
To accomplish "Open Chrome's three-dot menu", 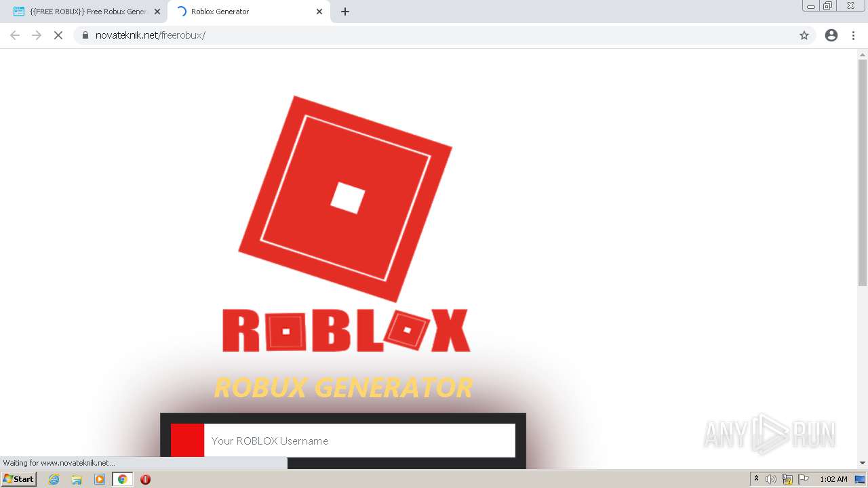I will [854, 35].
